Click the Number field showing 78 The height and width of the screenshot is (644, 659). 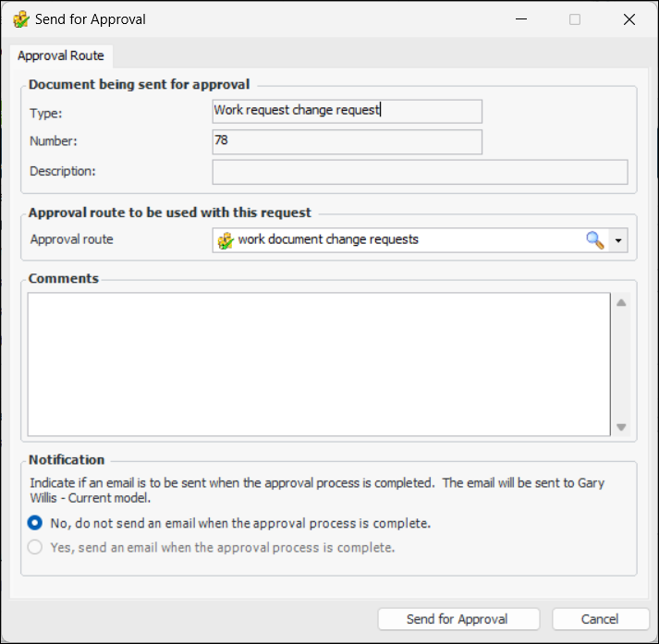(347, 141)
